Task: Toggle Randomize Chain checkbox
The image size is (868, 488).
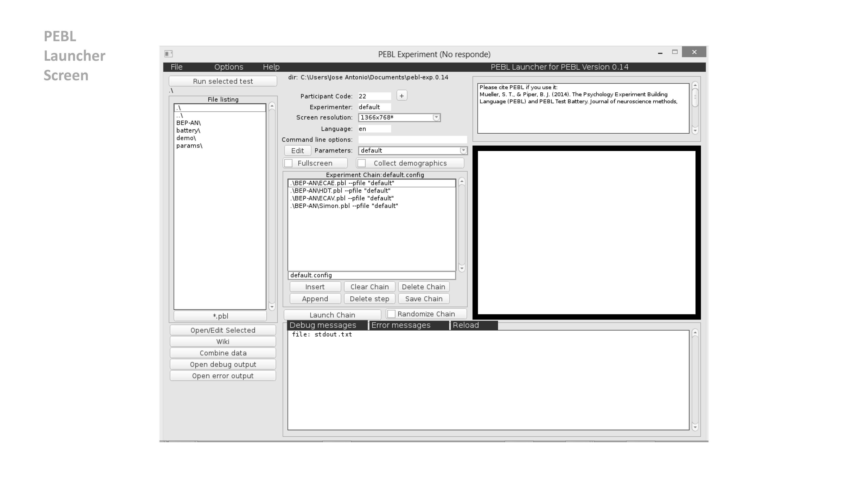Action: tap(391, 314)
